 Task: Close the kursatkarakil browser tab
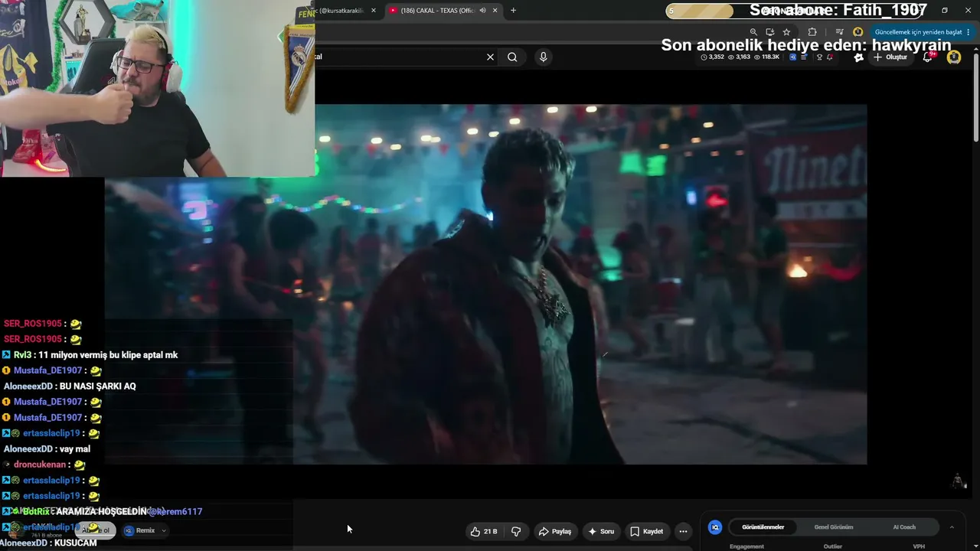point(374,10)
